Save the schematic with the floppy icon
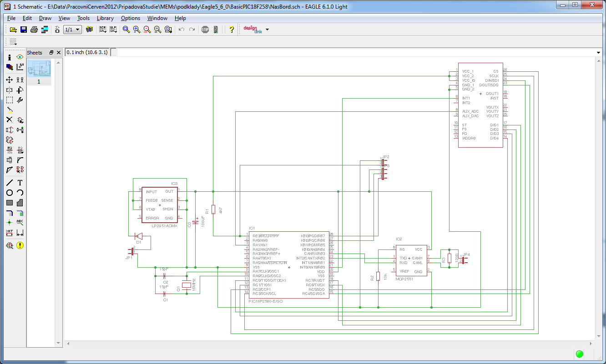This screenshot has width=606, height=364. pyautogui.click(x=24, y=30)
